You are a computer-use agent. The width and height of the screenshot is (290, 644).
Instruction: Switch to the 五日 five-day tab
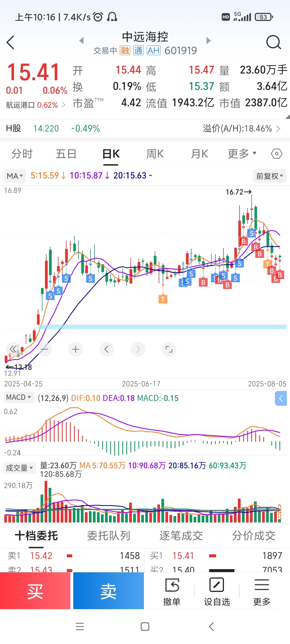tap(66, 154)
